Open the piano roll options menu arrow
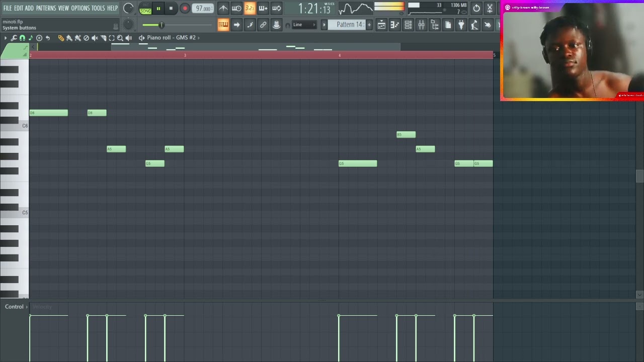This screenshot has height=362, width=644. [6, 38]
